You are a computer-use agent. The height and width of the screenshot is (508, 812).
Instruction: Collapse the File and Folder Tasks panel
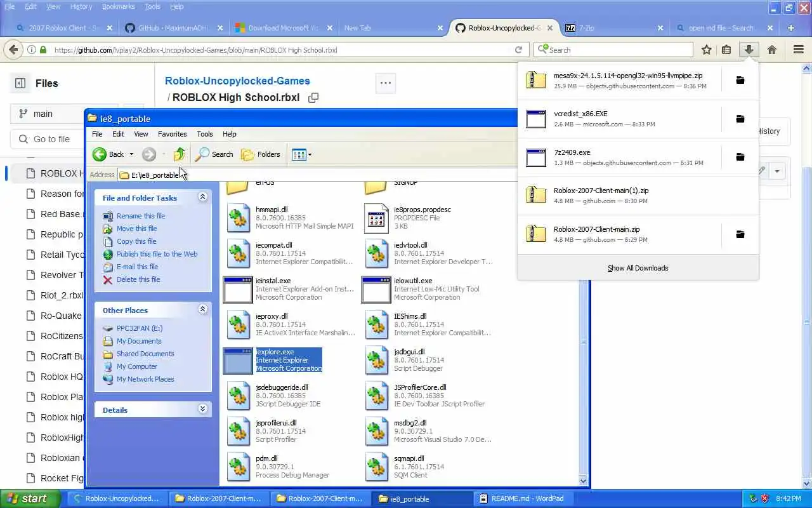tap(203, 197)
